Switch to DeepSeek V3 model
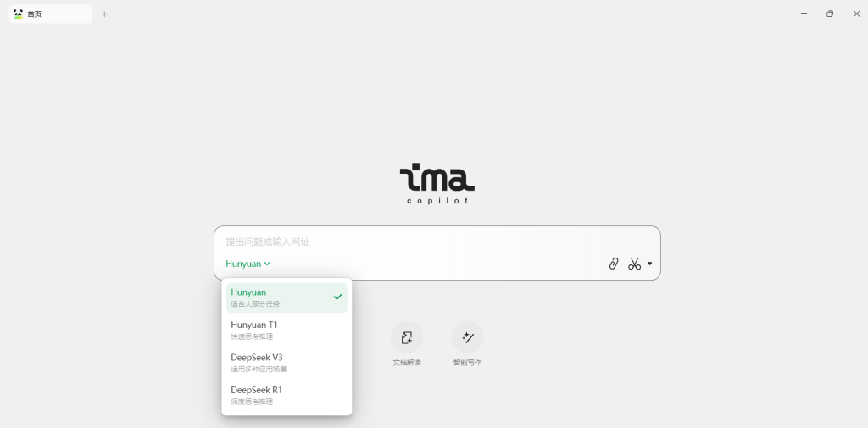The height and width of the screenshot is (428, 868). pos(287,363)
